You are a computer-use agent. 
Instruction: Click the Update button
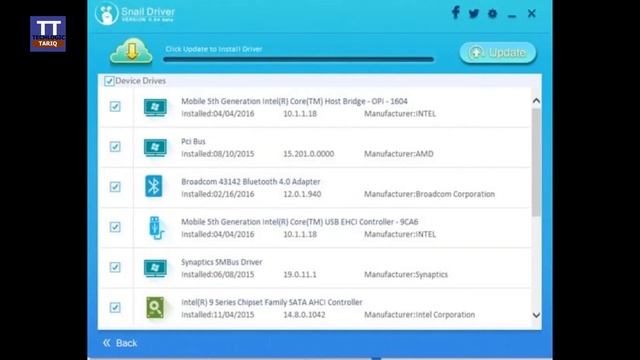pyautogui.click(x=498, y=53)
